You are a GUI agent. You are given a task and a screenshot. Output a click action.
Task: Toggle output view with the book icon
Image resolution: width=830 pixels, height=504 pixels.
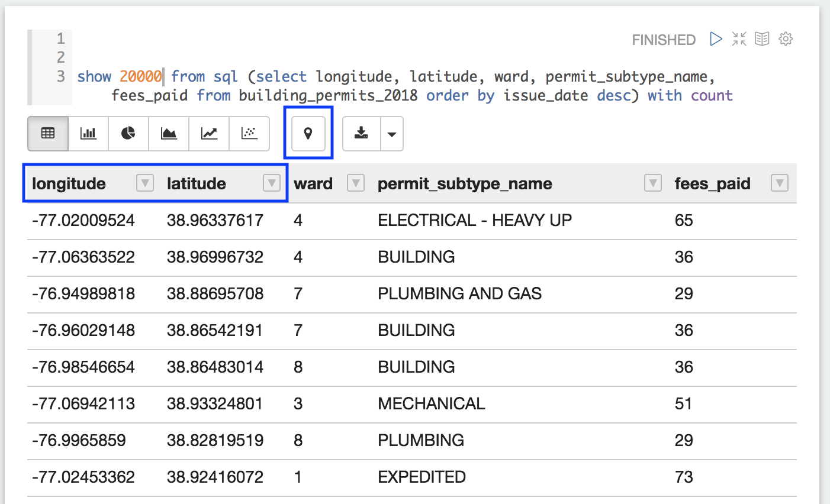click(x=762, y=39)
